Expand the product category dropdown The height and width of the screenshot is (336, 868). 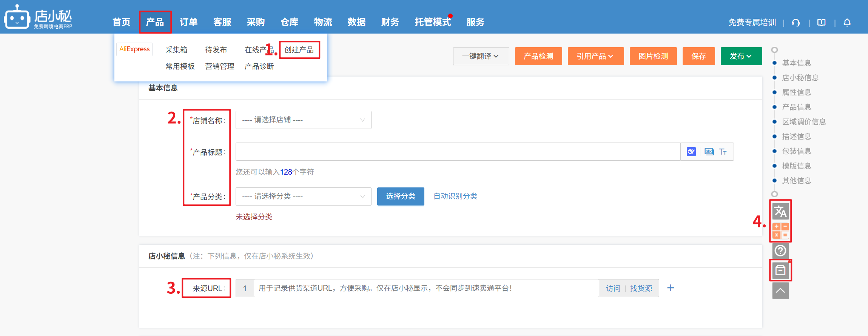click(x=303, y=196)
